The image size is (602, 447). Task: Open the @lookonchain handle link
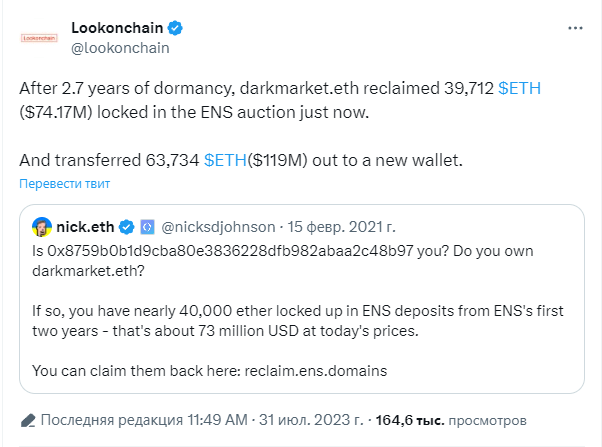tap(120, 48)
